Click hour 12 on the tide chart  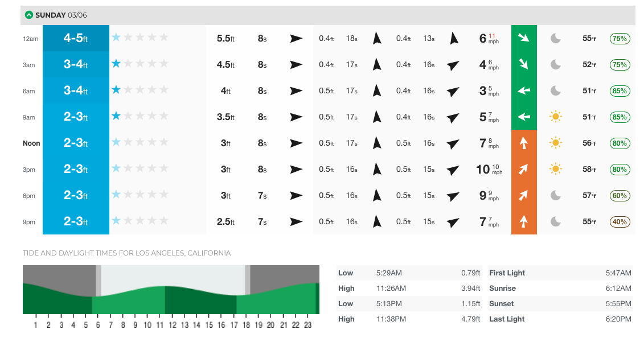pyautogui.click(x=173, y=325)
